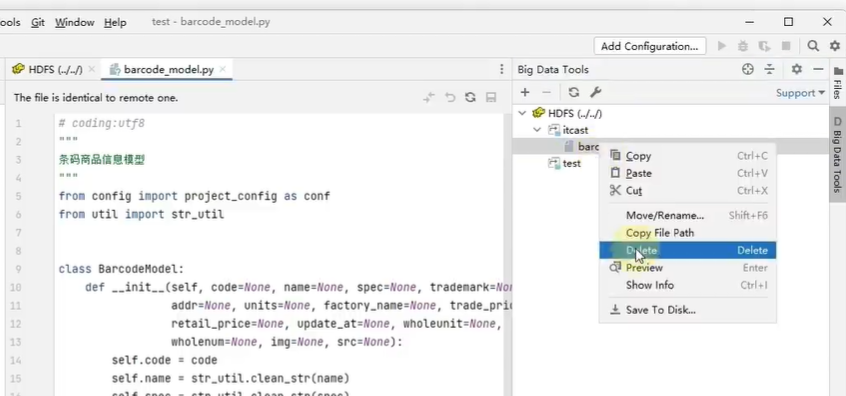Close the HDFS (../../) editor tab
The height and width of the screenshot is (396, 846).
pos(92,69)
